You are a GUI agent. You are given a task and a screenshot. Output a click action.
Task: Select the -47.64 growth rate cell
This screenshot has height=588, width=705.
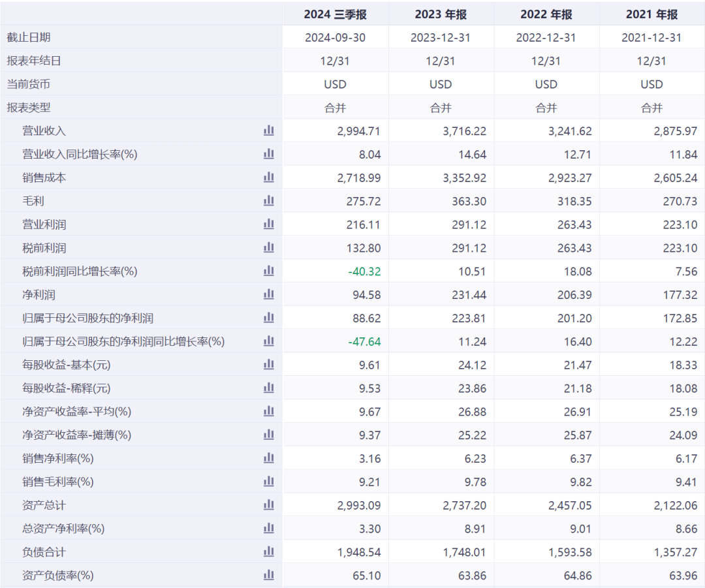(x=364, y=341)
